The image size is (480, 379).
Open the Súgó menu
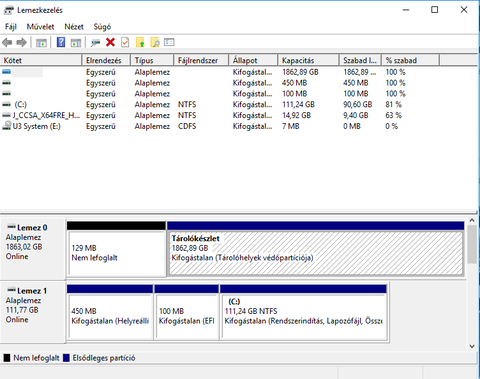[102, 27]
